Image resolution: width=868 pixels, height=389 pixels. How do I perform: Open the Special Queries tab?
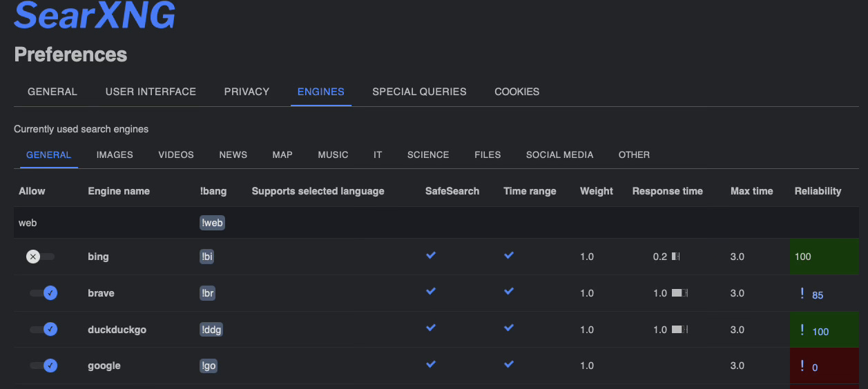(x=419, y=92)
